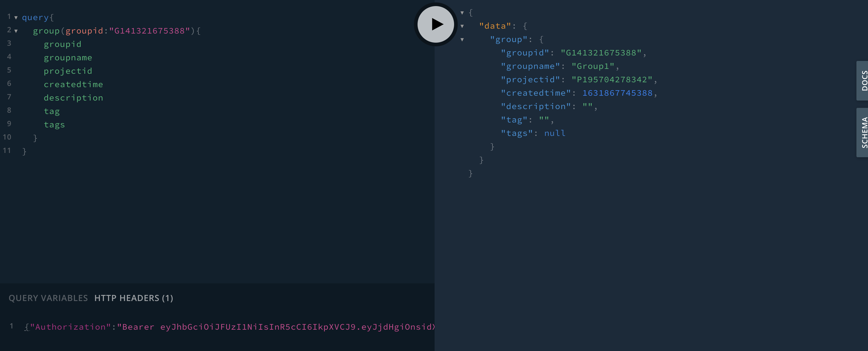Collapse the root response object arrow

click(x=462, y=13)
